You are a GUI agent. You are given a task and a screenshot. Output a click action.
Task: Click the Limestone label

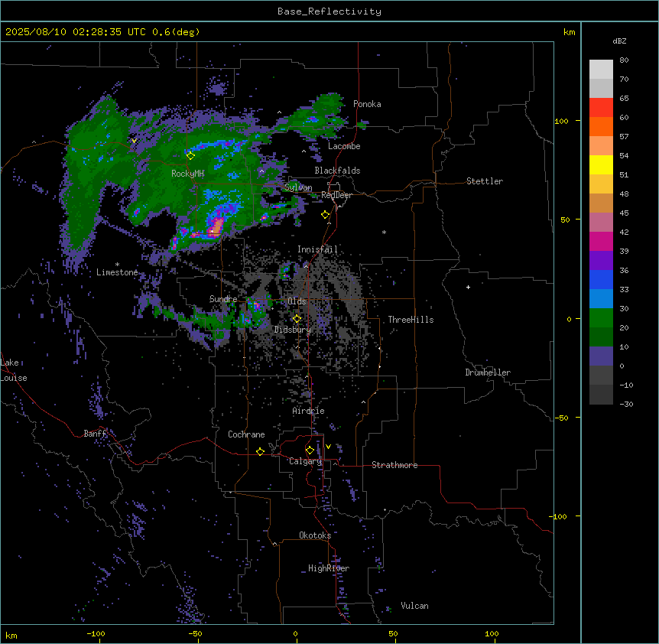click(117, 272)
